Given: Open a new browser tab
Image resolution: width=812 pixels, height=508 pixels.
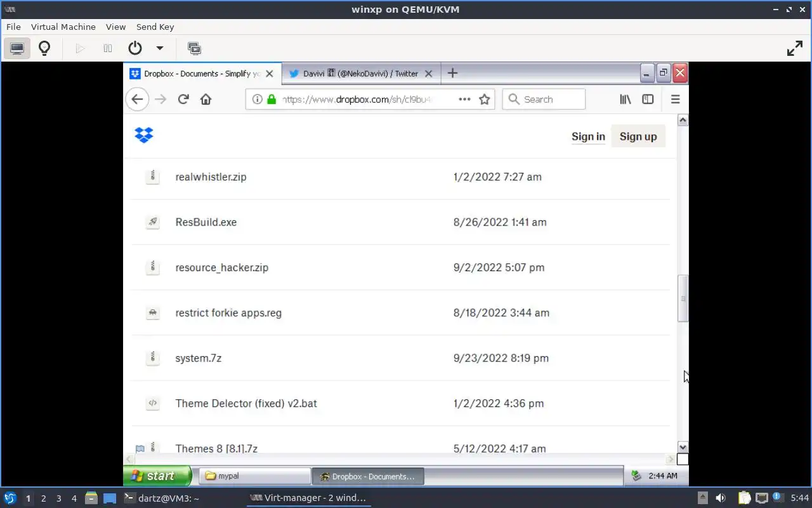Looking at the screenshot, I should [x=452, y=73].
